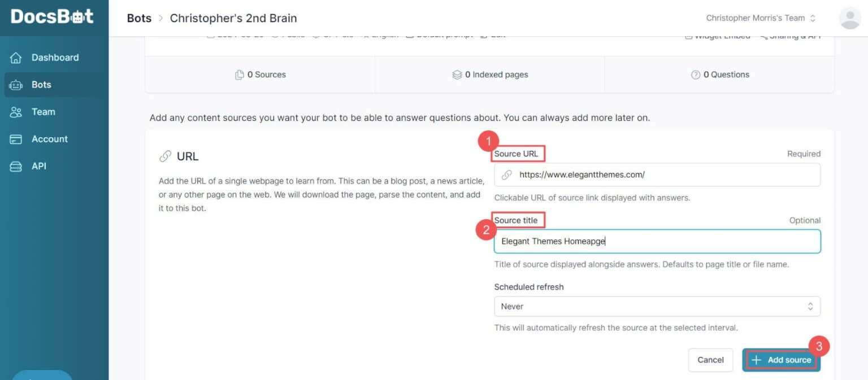Viewport: 868px width, 380px height.
Task: Expand Christopher Morris's Team switcher
Action: 761,18
